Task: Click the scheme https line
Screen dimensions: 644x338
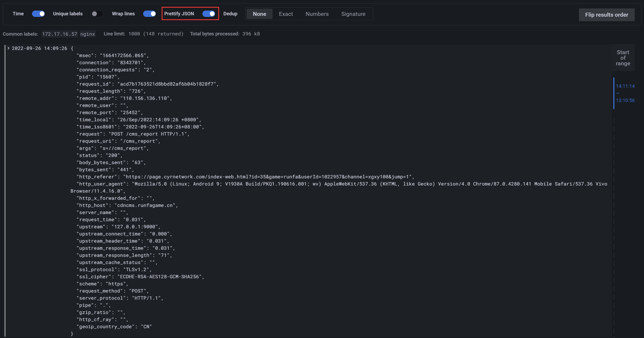Action: tap(102, 284)
